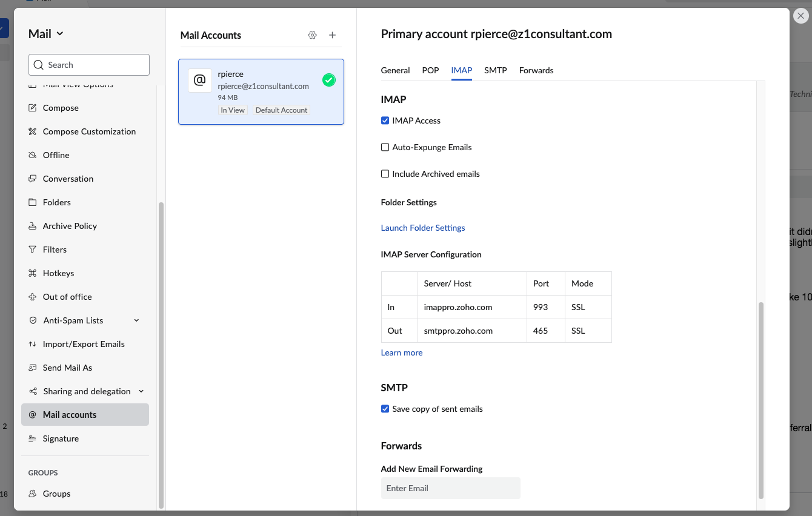The height and width of the screenshot is (516, 812).
Task: Disable the IMAP Access checkbox
Action: click(x=385, y=121)
